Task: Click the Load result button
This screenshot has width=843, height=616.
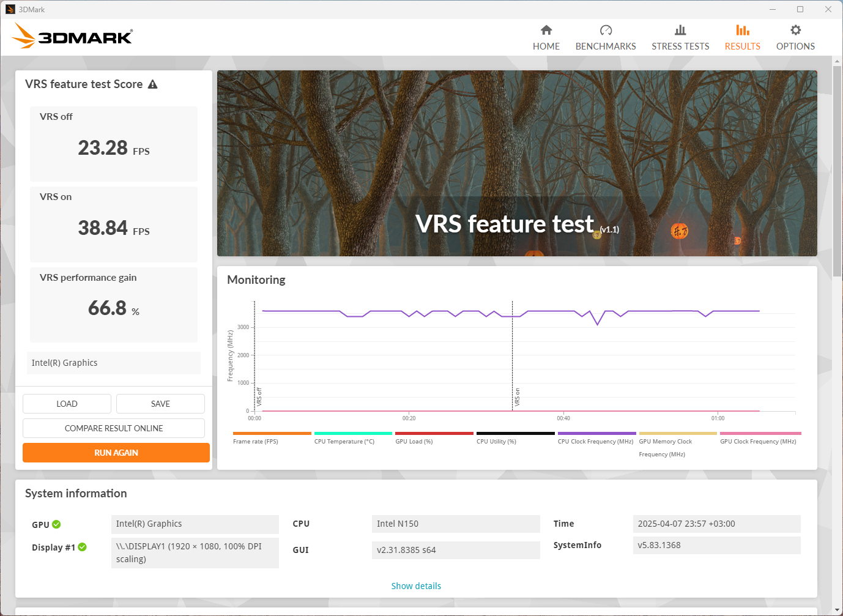Action: [x=67, y=404]
